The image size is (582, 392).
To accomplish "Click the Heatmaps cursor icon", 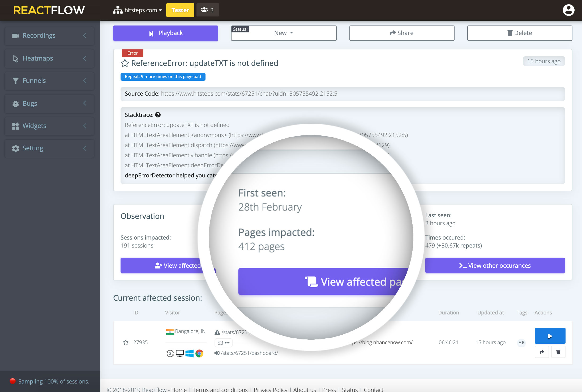I will (x=16, y=58).
